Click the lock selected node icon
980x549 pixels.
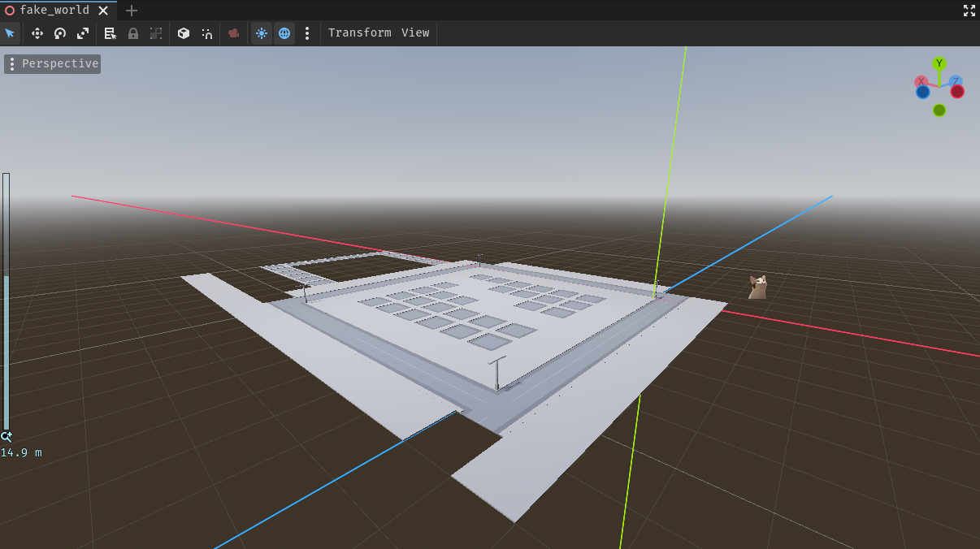[x=132, y=33]
